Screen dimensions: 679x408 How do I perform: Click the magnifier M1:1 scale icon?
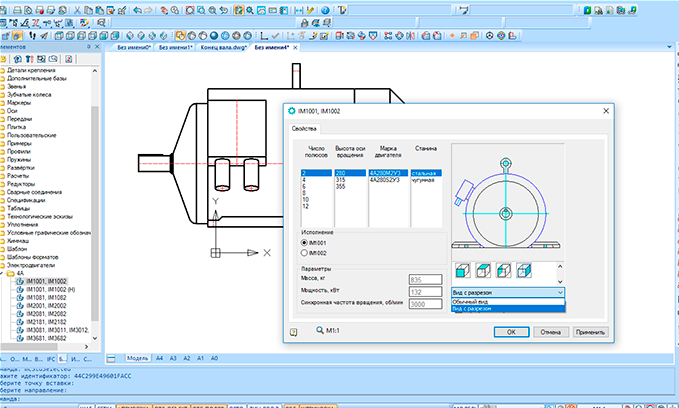320,330
